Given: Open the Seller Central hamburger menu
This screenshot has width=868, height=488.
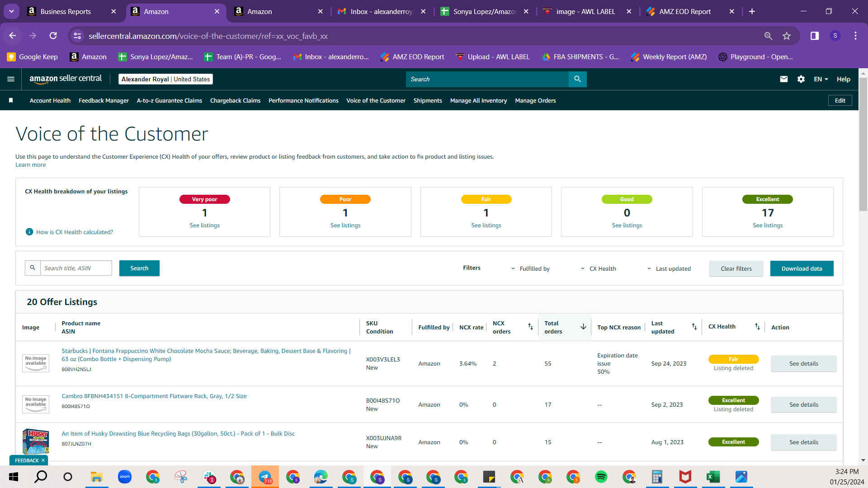Looking at the screenshot, I should [x=11, y=79].
